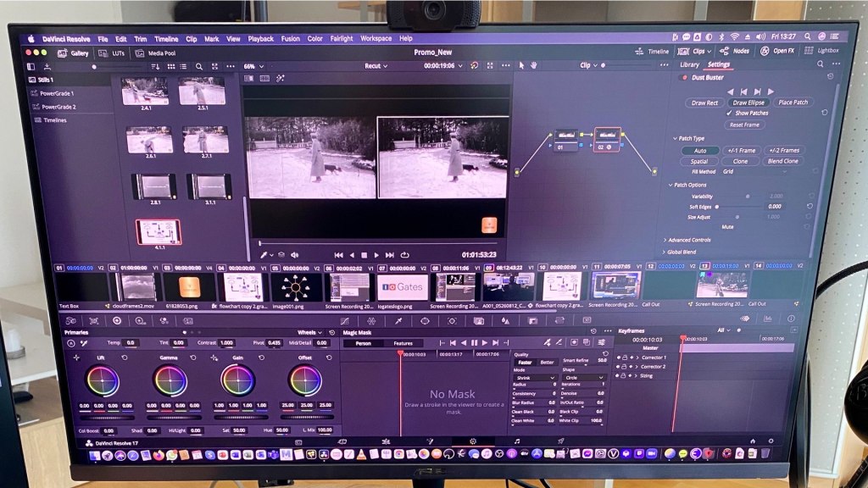
Task: Switch to the Library tab
Action: click(689, 64)
